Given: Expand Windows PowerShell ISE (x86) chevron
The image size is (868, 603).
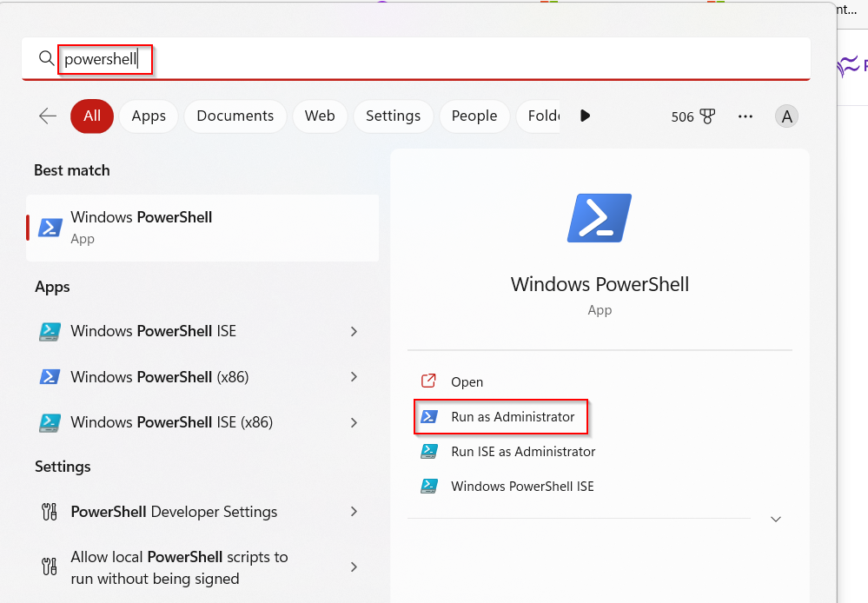Looking at the screenshot, I should click(x=354, y=422).
